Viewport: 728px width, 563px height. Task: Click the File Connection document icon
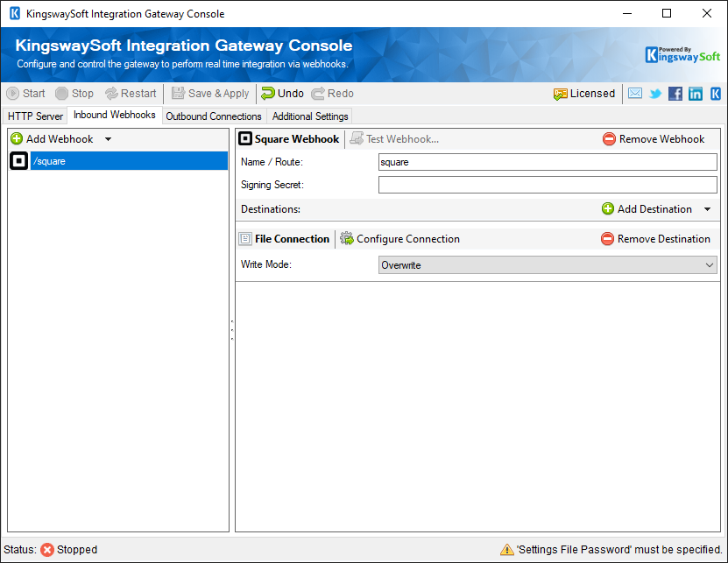click(245, 238)
